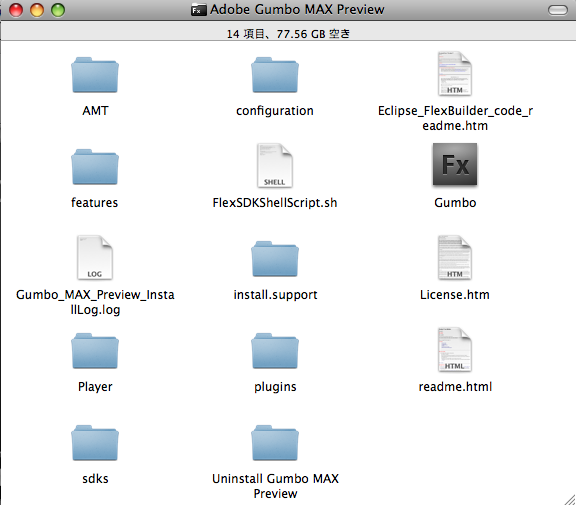Click the toolbar show/hide pill button
This screenshot has height=505, width=576.
click(x=558, y=10)
